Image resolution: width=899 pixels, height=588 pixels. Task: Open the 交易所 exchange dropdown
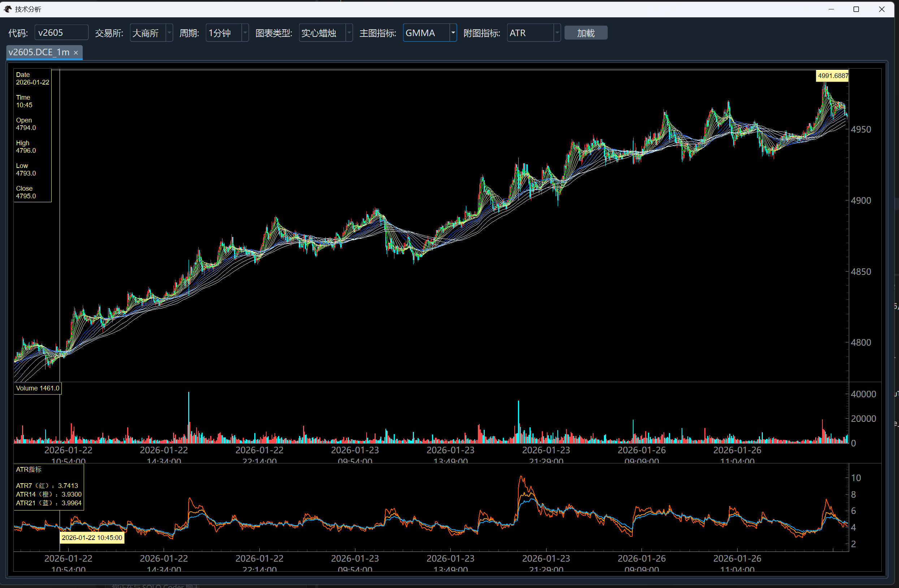(x=151, y=33)
